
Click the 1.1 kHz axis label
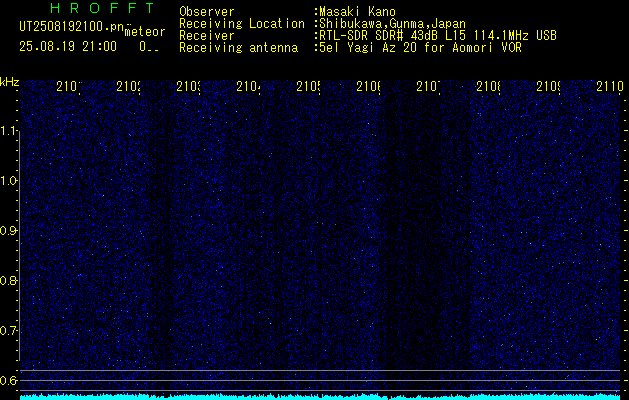(x=9, y=131)
